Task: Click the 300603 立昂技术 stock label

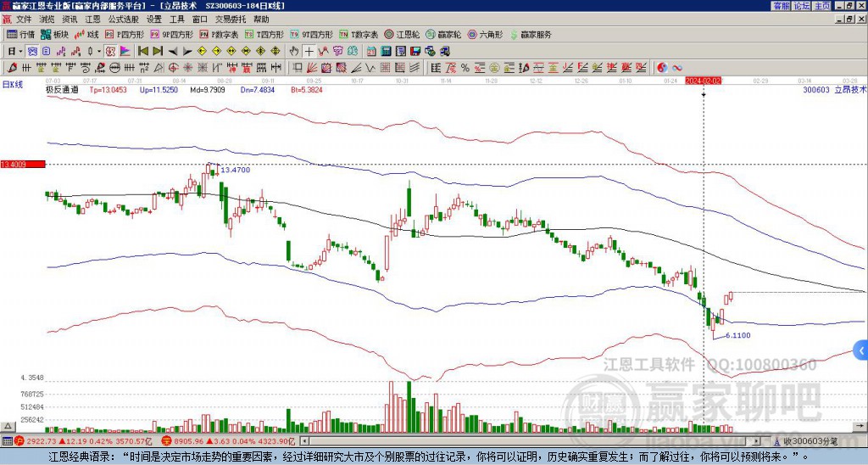Action: (x=835, y=89)
